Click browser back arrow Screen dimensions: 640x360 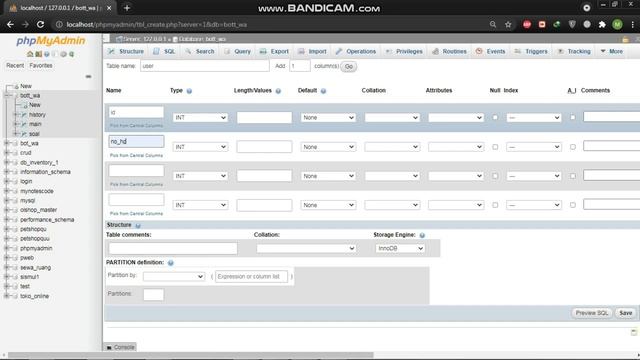10,24
